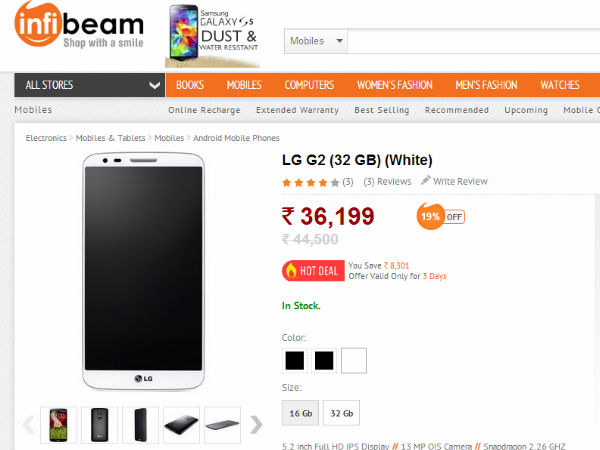
Task: Click the Write Review pencil icon
Action: 426,180
